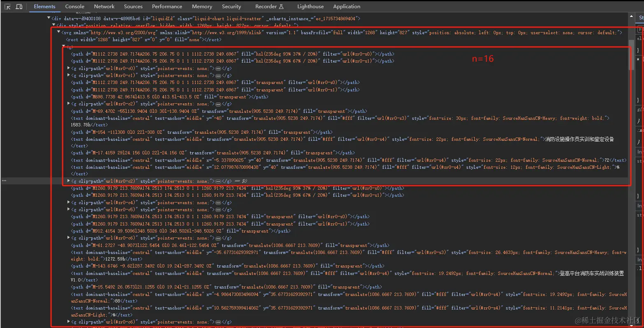Open the Lighthouse tab

click(310, 7)
